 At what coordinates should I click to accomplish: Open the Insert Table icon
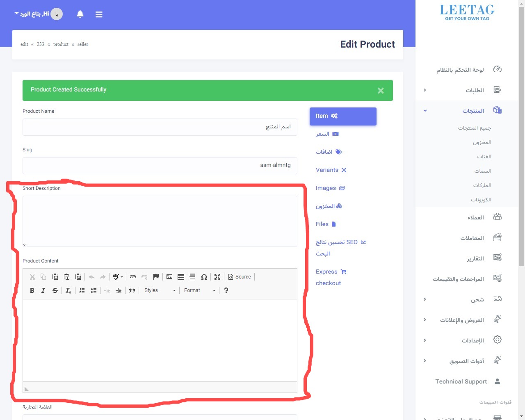[181, 276]
